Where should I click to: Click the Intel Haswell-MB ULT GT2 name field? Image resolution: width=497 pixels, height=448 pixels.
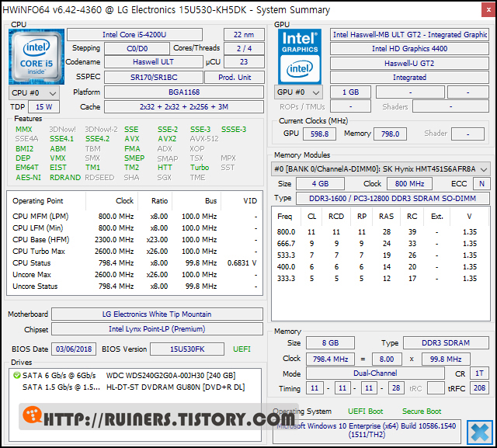coord(409,34)
